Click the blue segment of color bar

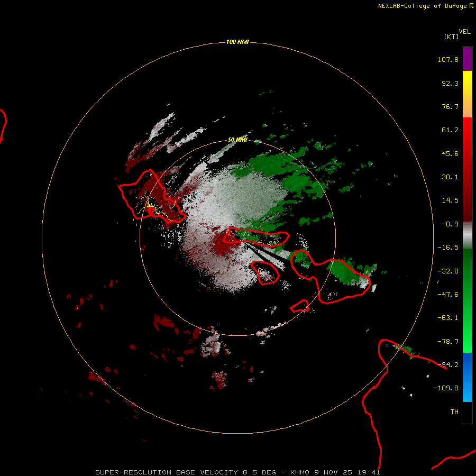(467, 377)
